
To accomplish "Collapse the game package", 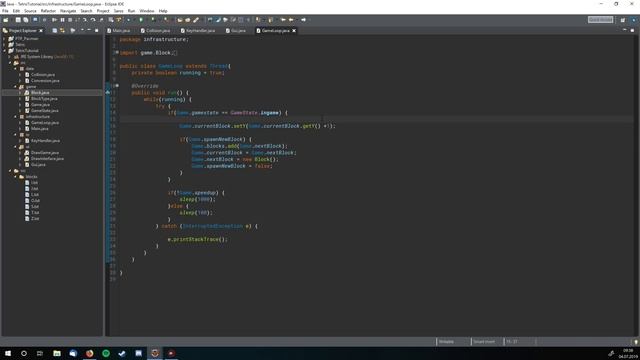I will (16, 87).
